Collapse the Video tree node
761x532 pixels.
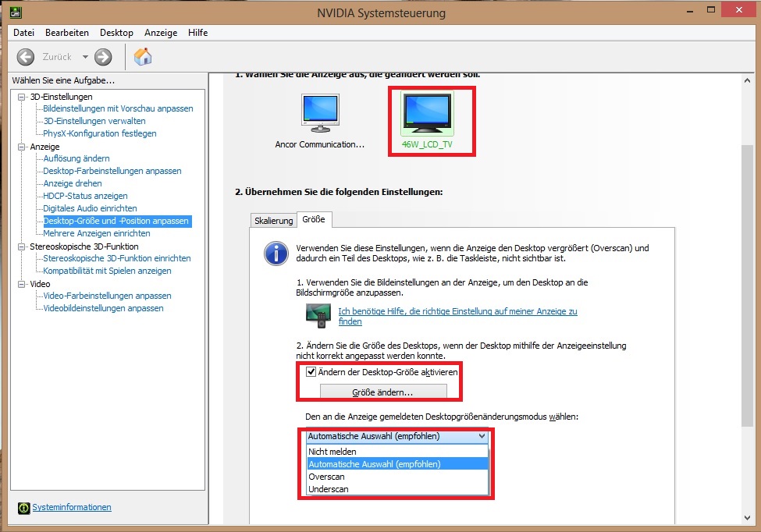(x=21, y=284)
